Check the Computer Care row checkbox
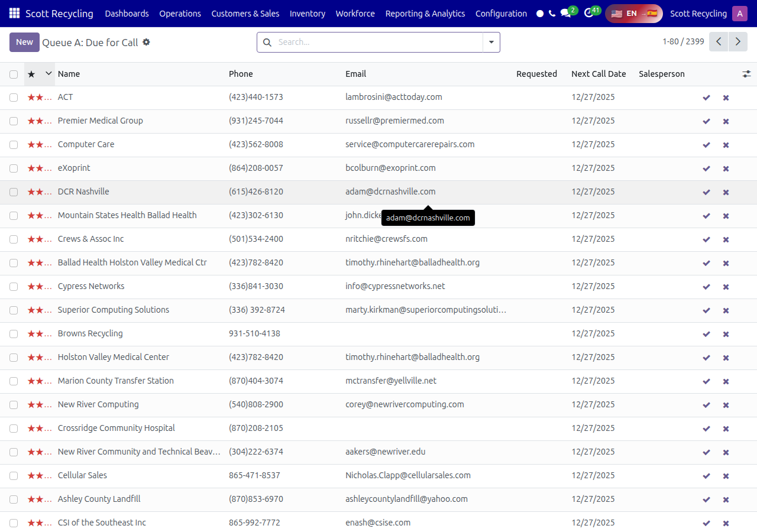The image size is (757, 532). (14, 145)
